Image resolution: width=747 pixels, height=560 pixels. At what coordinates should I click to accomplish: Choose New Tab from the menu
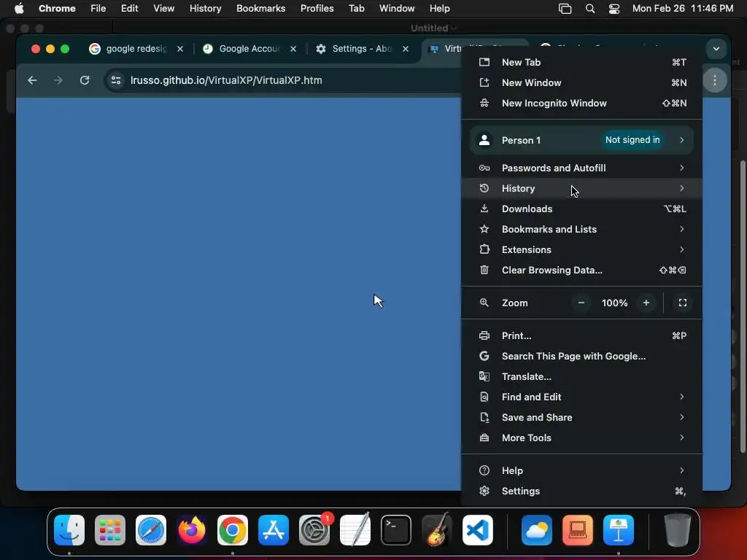click(581, 63)
